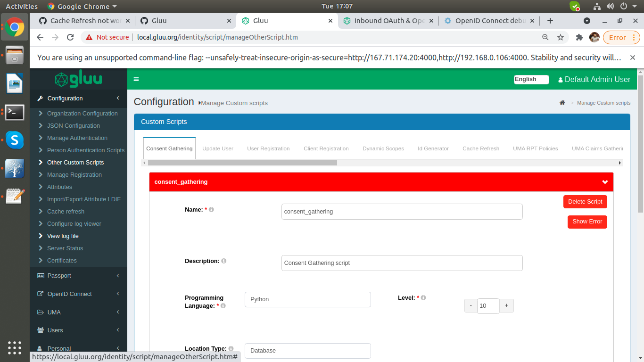Open the zoom magnifier icon in address bar
This screenshot has width=644, height=362.
click(x=545, y=37)
